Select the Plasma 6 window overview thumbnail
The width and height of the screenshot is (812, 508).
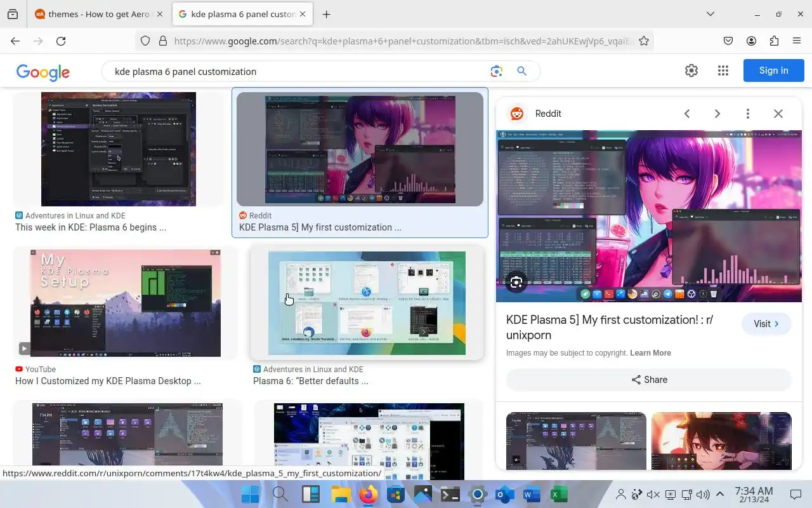(x=367, y=303)
